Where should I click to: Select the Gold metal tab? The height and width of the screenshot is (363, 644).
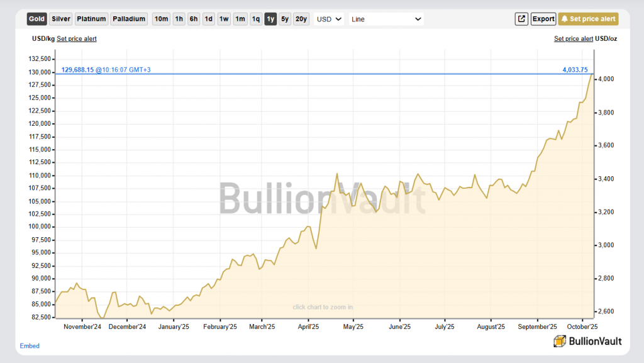coord(37,19)
